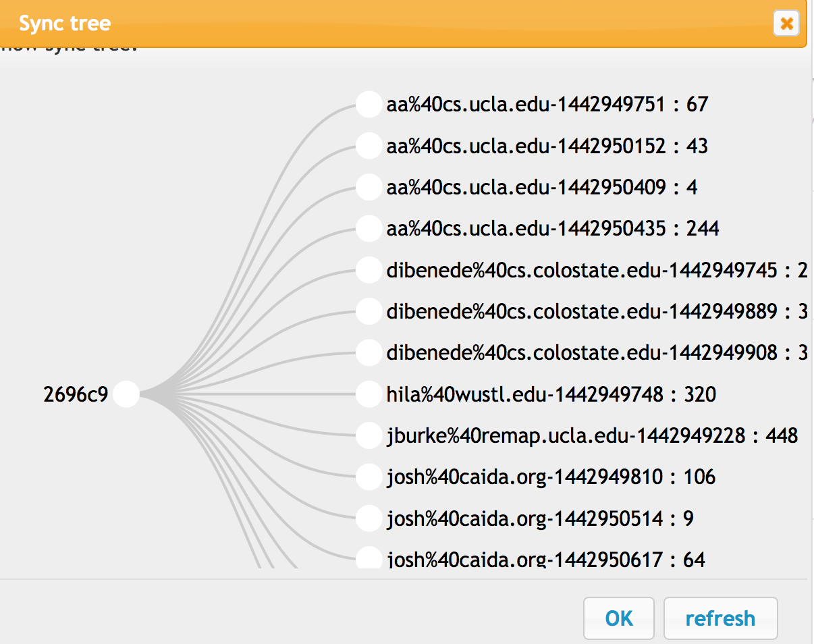
Task: Click node circle for josh%40caida.org-1442950617
Action: tap(369, 558)
